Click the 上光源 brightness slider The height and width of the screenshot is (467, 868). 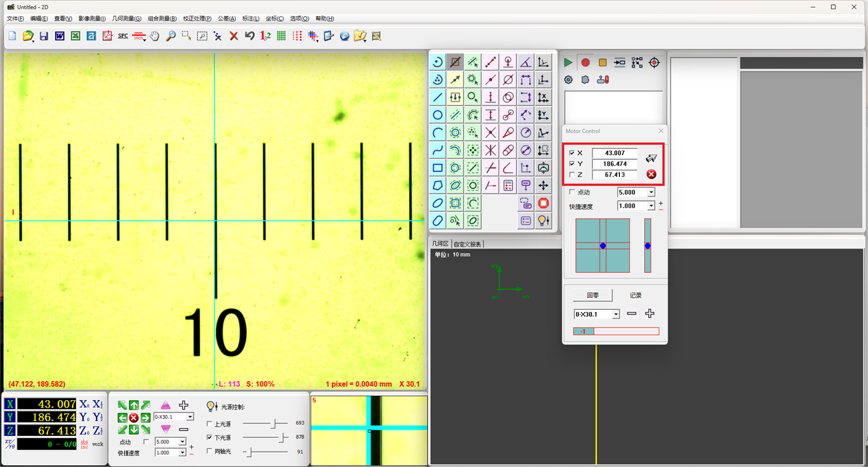(265, 424)
